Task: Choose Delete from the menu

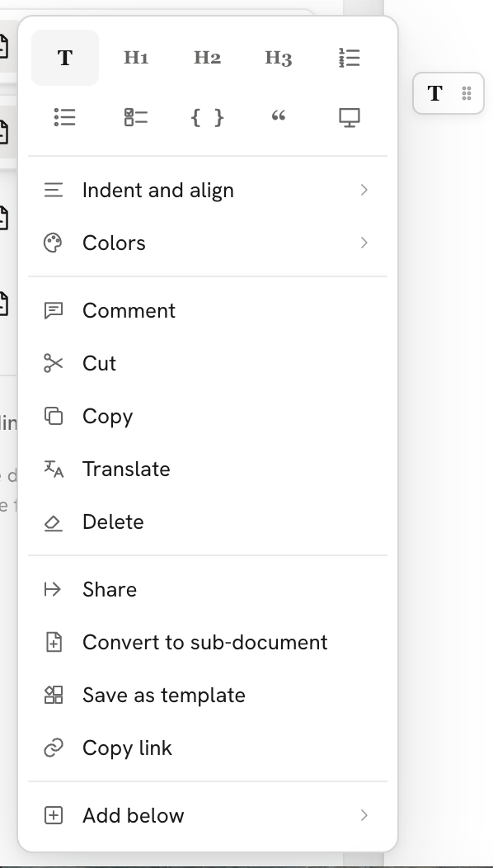Action: tap(208, 522)
